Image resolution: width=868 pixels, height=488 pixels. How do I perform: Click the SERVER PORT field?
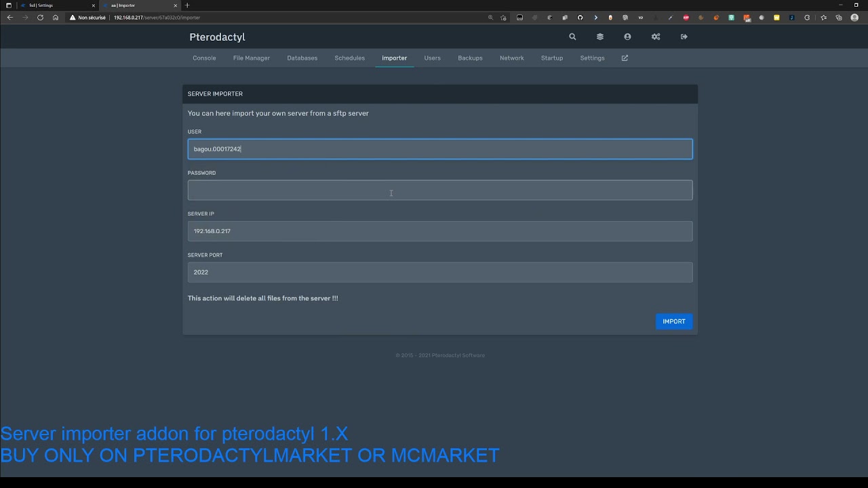(x=440, y=272)
